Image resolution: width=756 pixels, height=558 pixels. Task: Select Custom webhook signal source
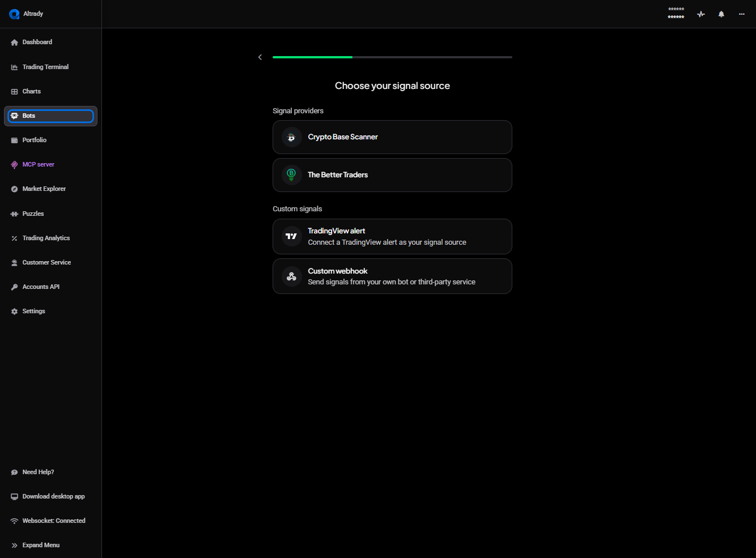coord(392,276)
